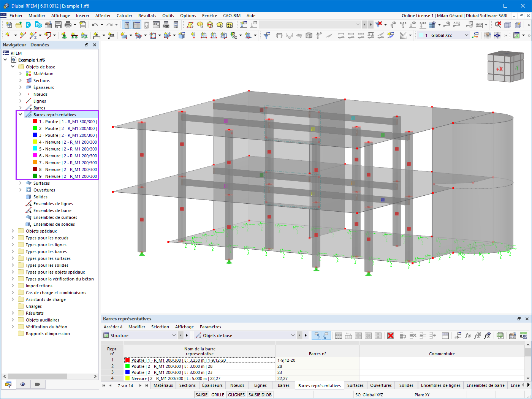Toggle GLIGNES in the status bar

click(236, 395)
